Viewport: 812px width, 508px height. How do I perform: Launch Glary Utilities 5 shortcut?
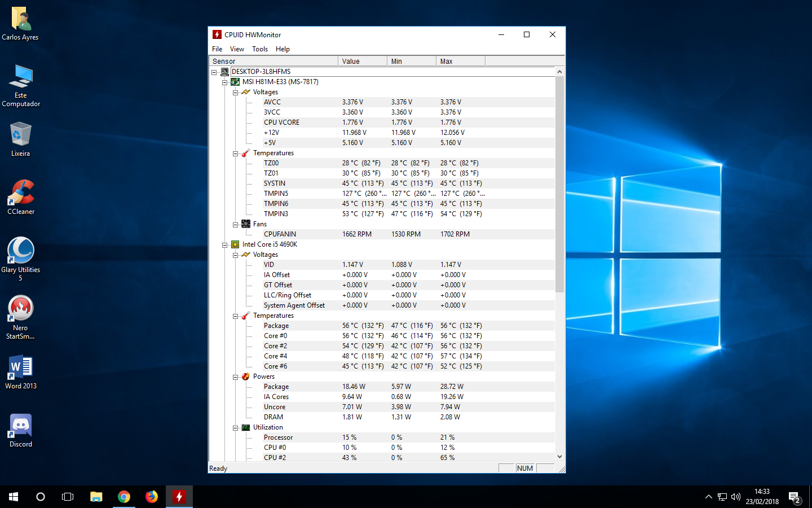click(21, 259)
